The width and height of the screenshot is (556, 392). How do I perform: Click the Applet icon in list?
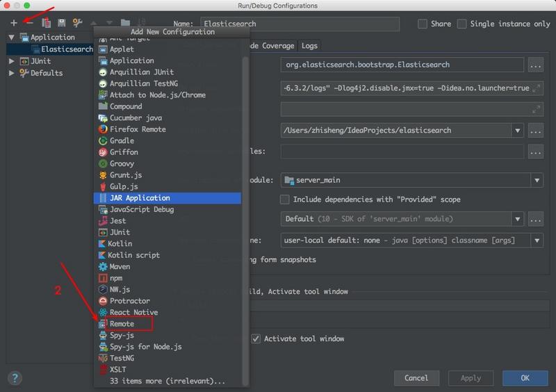(x=103, y=49)
